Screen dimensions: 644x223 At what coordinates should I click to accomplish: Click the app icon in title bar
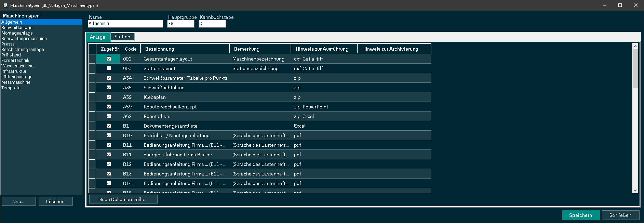pyautogui.click(x=5, y=5)
